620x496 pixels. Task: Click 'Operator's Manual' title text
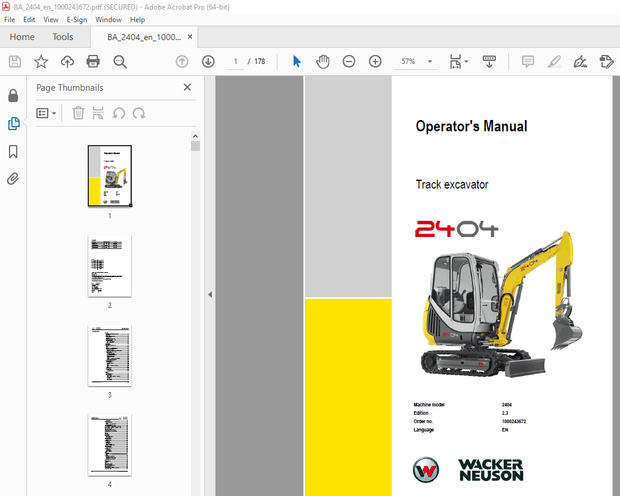[471, 126]
